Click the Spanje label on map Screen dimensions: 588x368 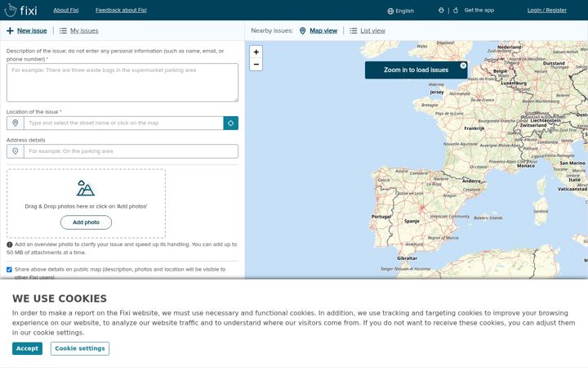pos(412,221)
